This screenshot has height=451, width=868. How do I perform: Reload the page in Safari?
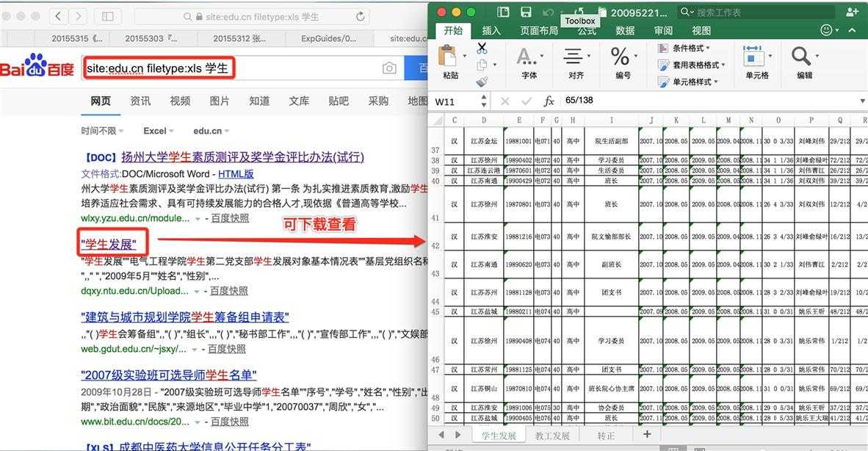point(361,17)
